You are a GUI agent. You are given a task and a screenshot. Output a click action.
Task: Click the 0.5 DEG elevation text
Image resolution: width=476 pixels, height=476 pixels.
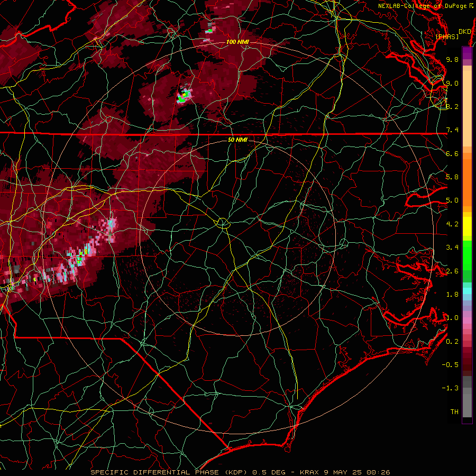coord(270,472)
